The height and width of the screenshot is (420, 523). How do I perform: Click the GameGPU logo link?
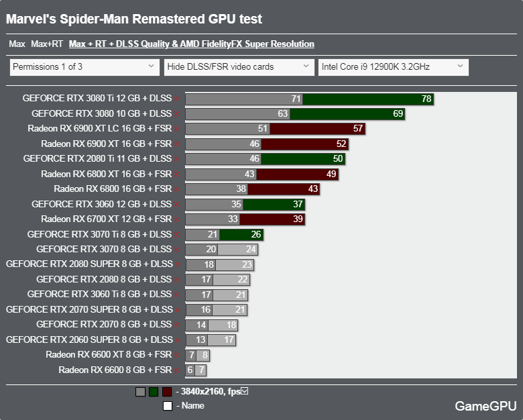(x=485, y=406)
